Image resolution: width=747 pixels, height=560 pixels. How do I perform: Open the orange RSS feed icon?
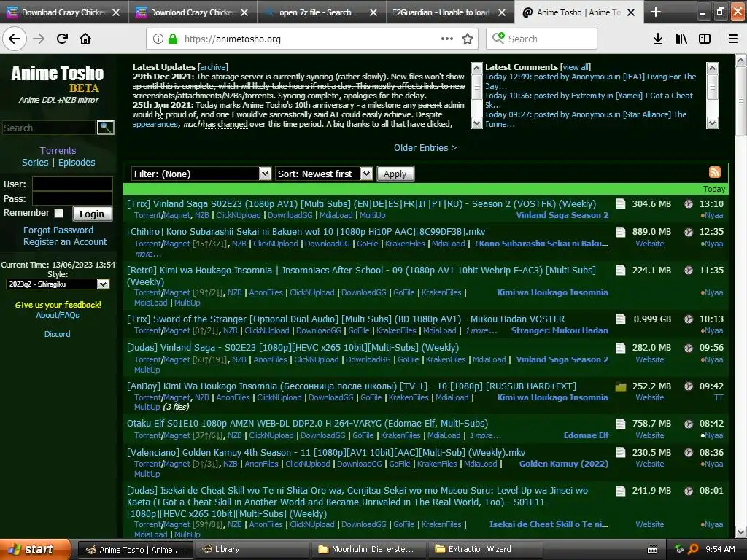pyautogui.click(x=715, y=172)
